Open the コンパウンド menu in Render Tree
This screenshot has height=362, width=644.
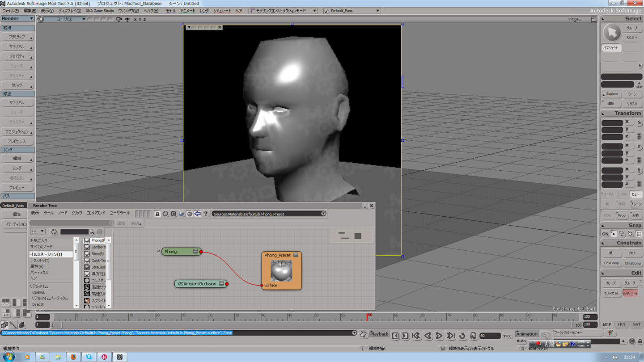(x=96, y=213)
